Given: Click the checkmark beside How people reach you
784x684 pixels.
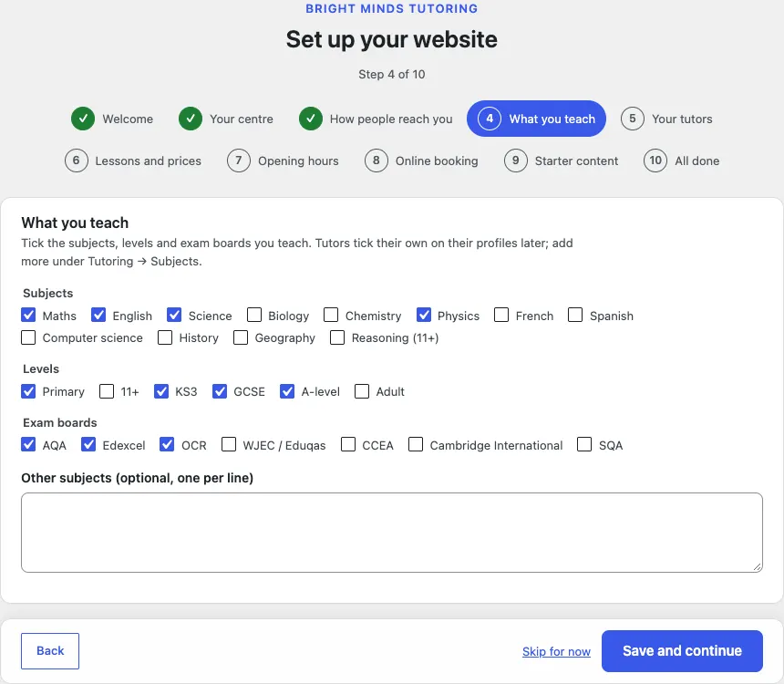Looking at the screenshot, I should 311,119.
